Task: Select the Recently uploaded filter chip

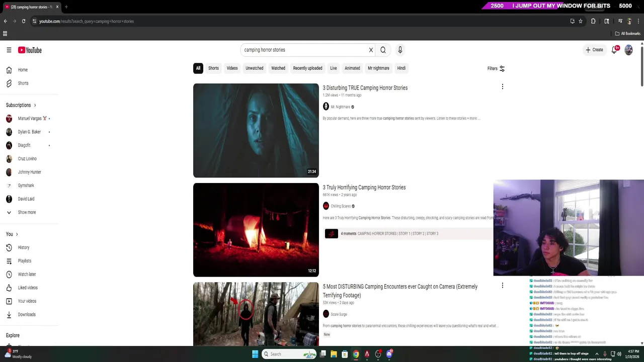Action: [x=307, y=68]
